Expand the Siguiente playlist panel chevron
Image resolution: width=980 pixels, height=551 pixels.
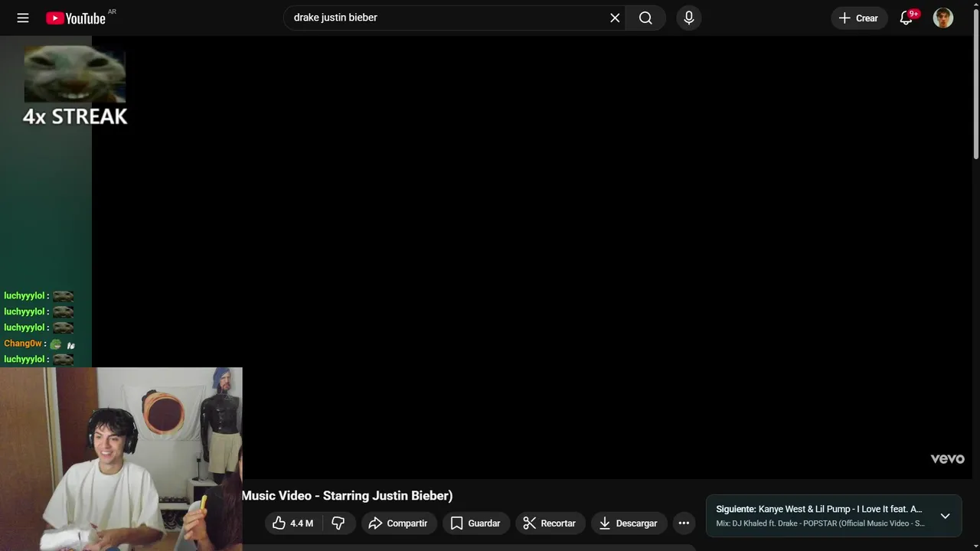coord(945,516)
